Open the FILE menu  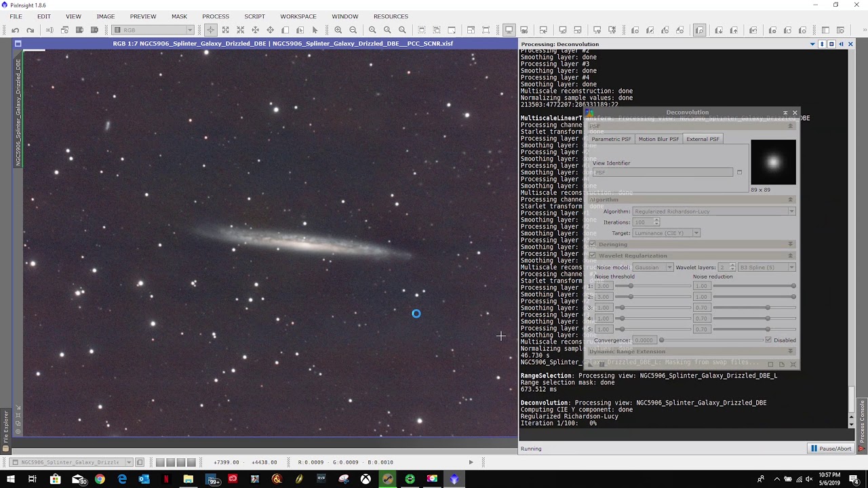16,16
